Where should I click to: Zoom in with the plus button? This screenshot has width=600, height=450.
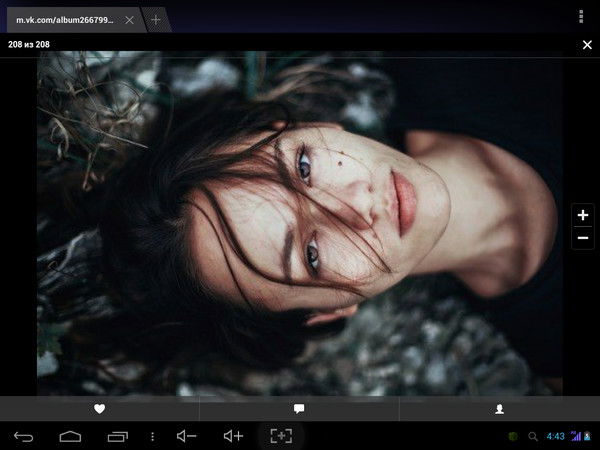click(583, 215)
